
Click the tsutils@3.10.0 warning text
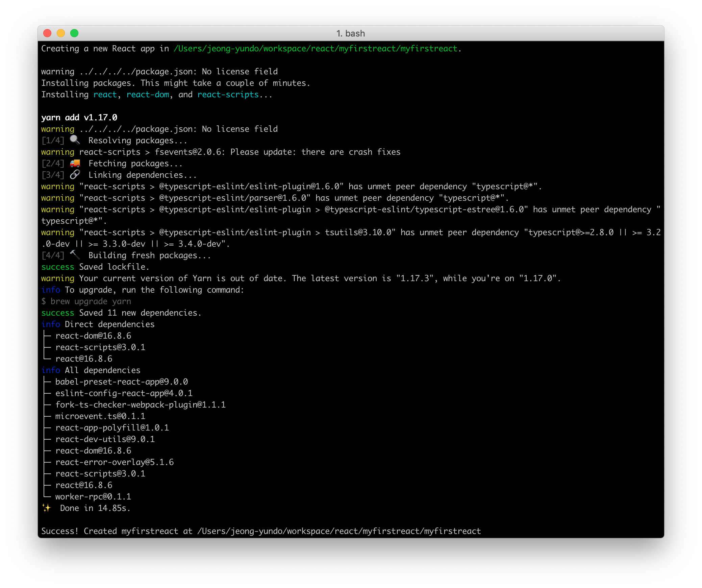point(351,238)
